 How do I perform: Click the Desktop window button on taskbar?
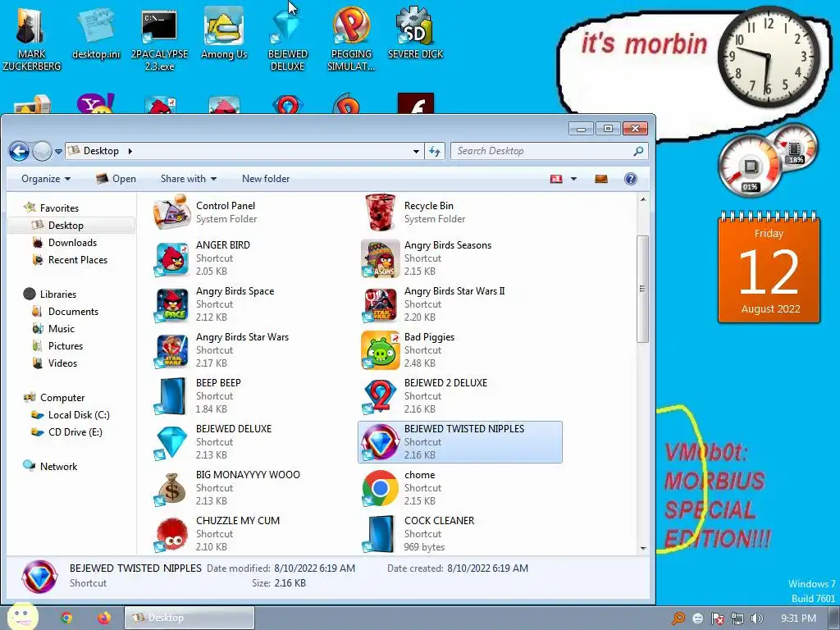pyautogui.click(x=189, y=618)
